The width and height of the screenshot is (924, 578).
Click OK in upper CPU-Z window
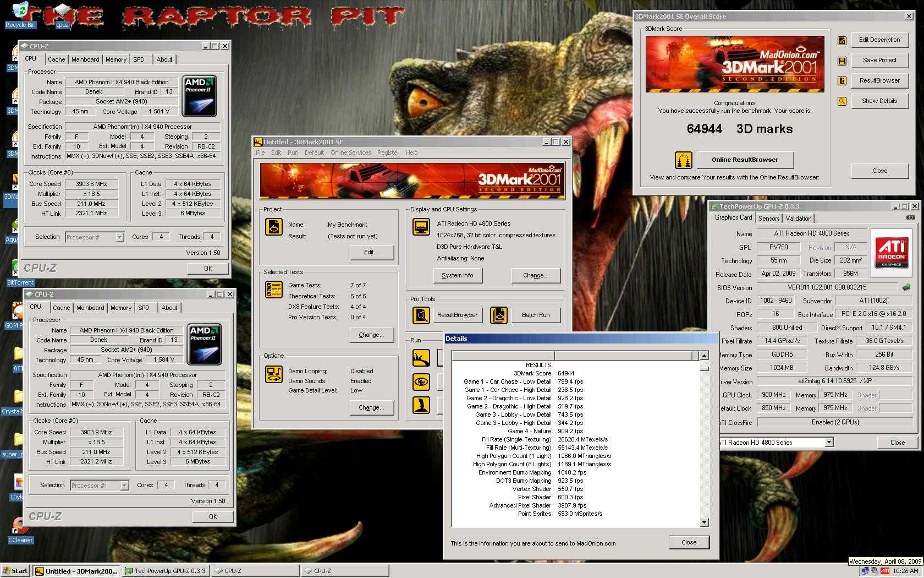[208, 269]
